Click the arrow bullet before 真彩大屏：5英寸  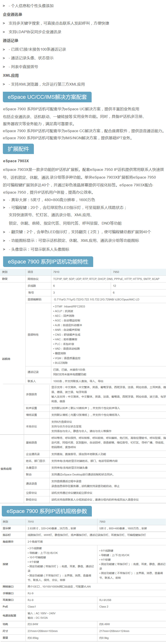[4, 200]
